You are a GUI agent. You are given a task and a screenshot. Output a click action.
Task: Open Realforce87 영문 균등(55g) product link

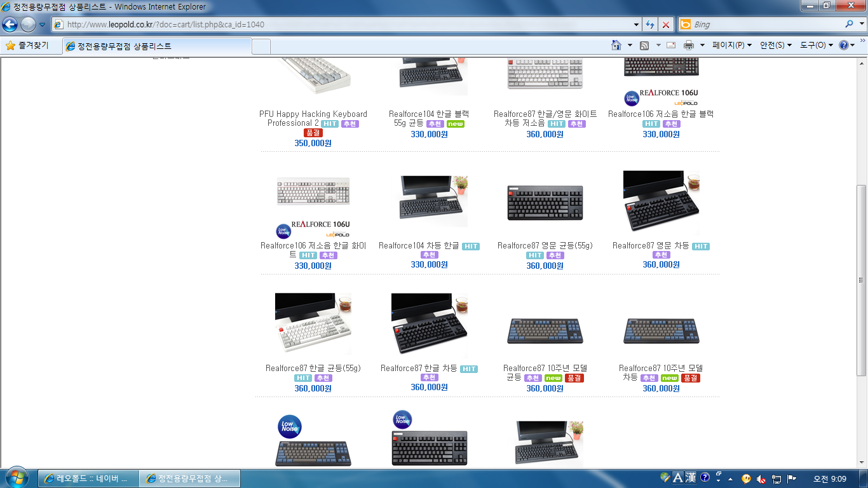click(x=545, y=245)
